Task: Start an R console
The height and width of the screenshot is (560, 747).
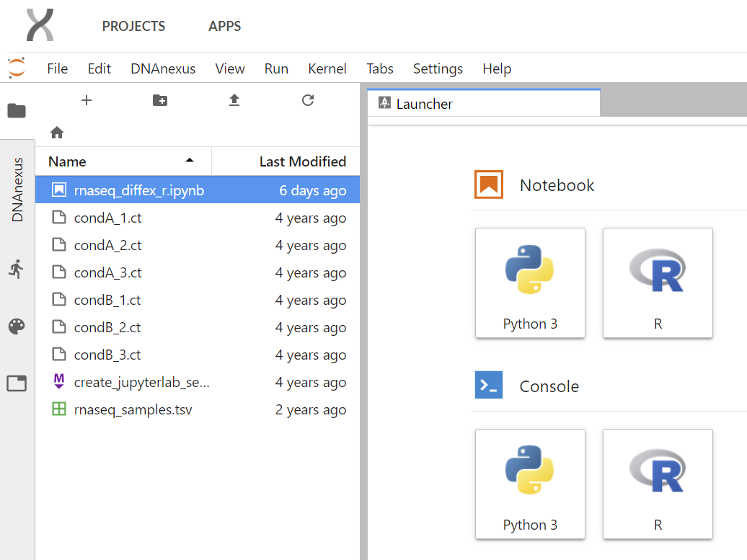Action: click(x=658, y=484)
